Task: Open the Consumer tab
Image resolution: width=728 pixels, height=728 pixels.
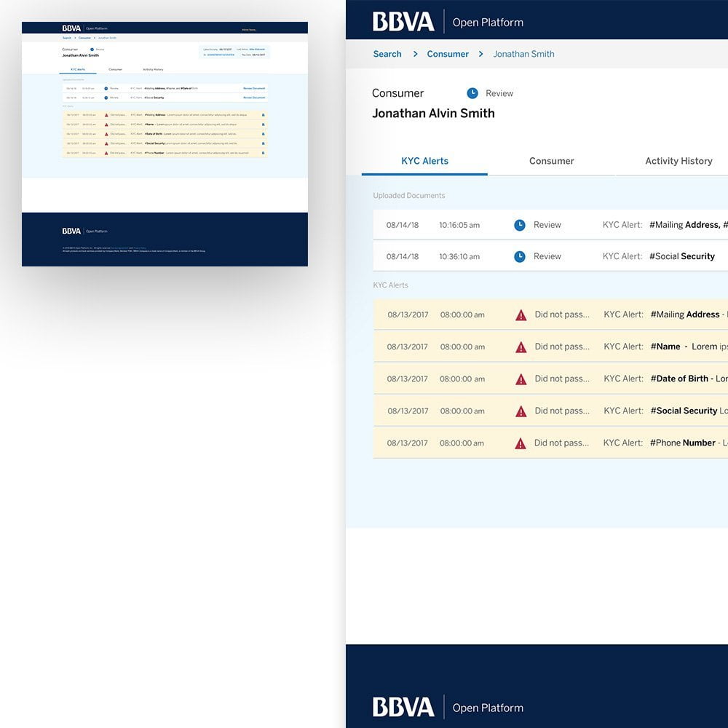Action: 551,161
